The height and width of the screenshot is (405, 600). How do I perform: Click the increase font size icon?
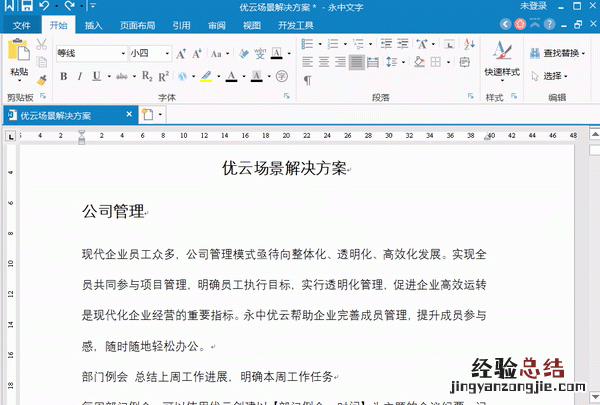(182, 53)
